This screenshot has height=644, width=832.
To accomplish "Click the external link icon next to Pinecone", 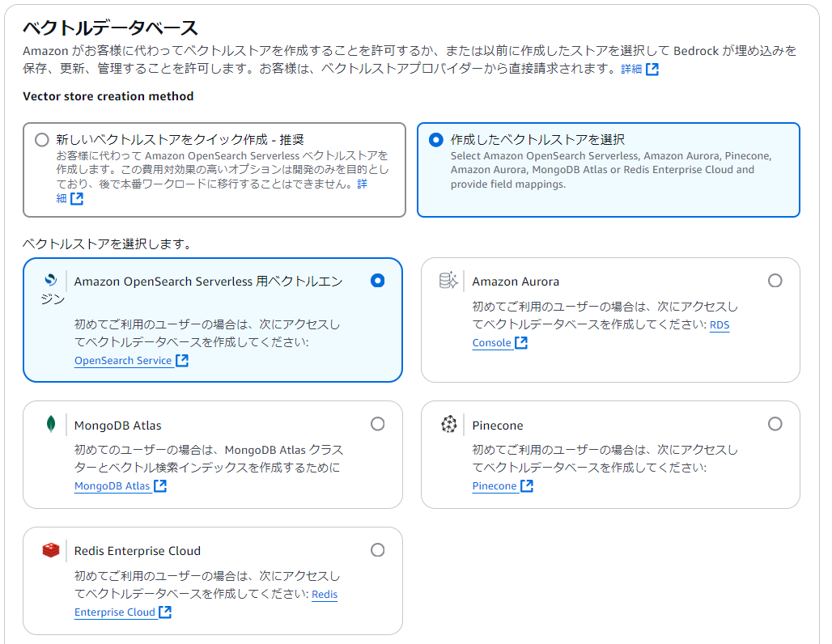I will [527, 486].
